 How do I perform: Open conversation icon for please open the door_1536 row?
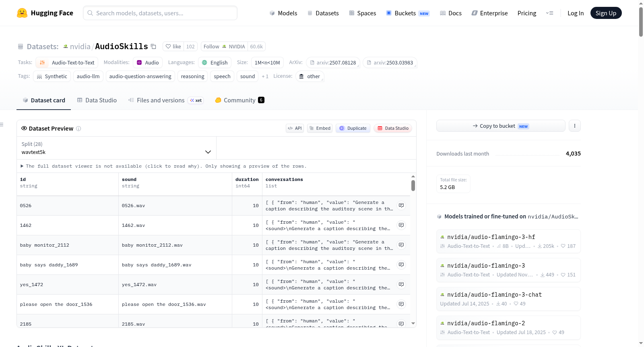pyautogui.click(x=401, y=304)
